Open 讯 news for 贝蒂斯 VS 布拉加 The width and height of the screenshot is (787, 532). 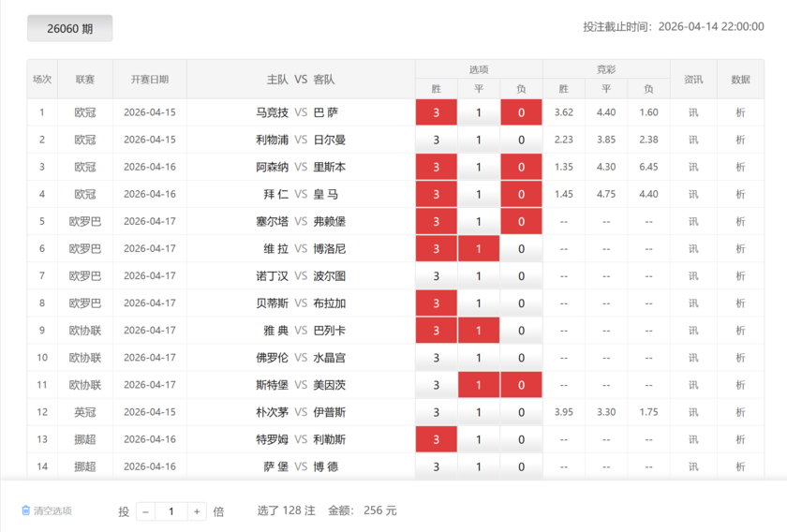point(693,303)
